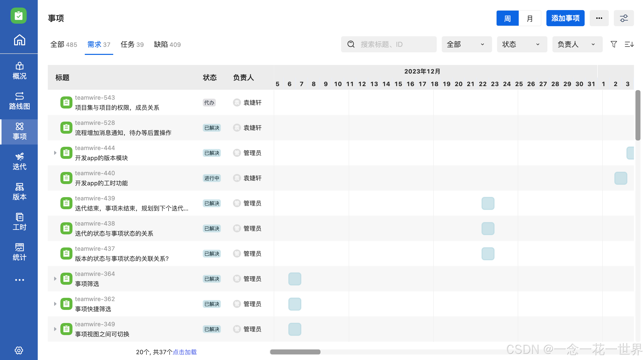Switch to the 任务 39 tab
Viewport: 644px width, 360px height.
pyautogui.click(x=132, y=45)
